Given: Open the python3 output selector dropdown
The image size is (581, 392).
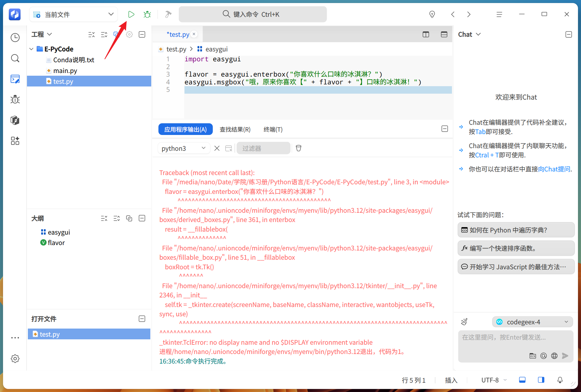Looking at the screenshot, I should click(183, 148).
